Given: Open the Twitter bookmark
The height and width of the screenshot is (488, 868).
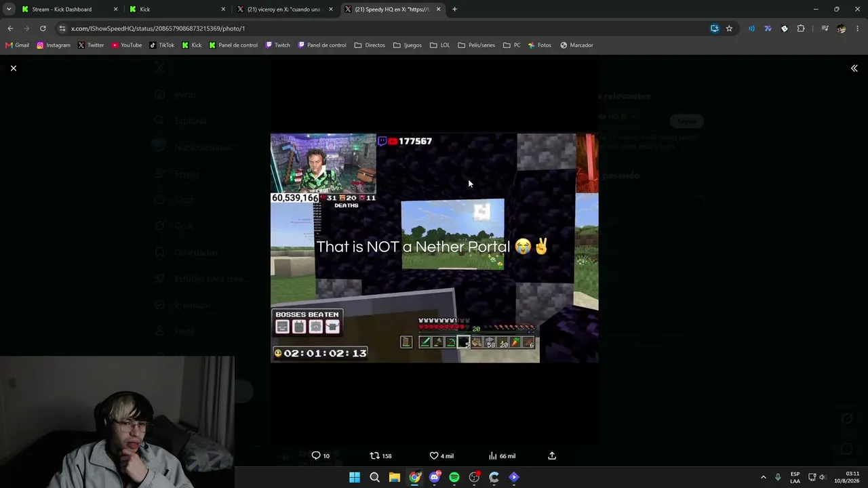Looking at the screenshot, I should 91,45.
